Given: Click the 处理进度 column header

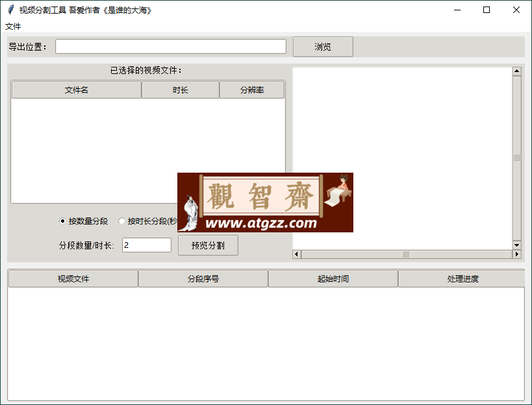Looking at the screenshot, I should pos(462,278).
